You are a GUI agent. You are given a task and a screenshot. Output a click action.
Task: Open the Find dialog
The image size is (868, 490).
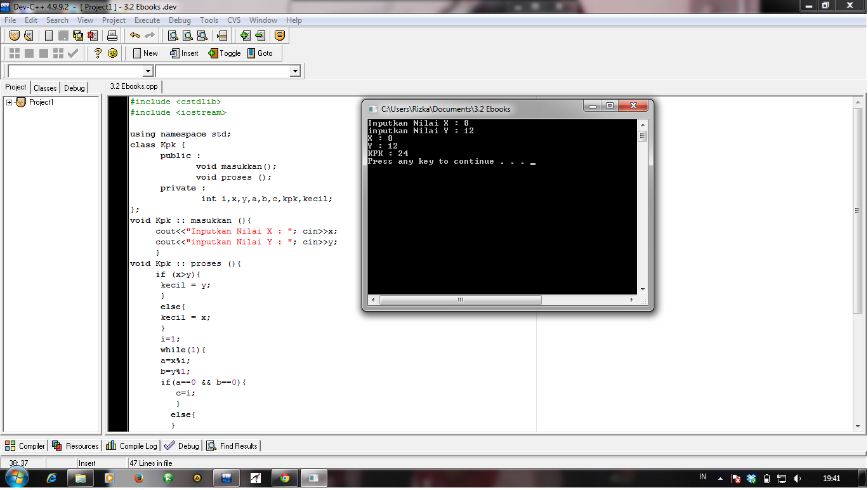[172, 36]
